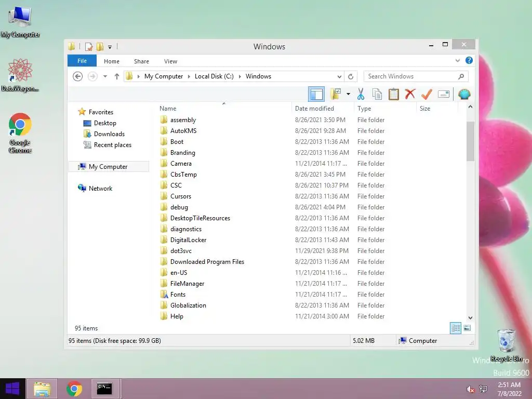Click the Rename toolbar icon
The height and width of the screenshot is (399, 532).
[444, 94]
